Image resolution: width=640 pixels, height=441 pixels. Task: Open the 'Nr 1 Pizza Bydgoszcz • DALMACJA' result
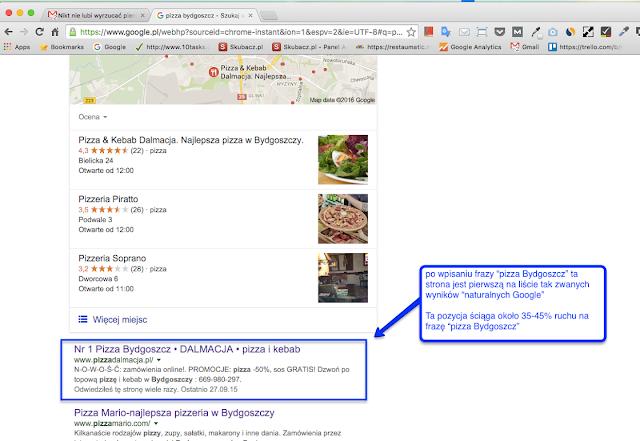tap(187, 350)
